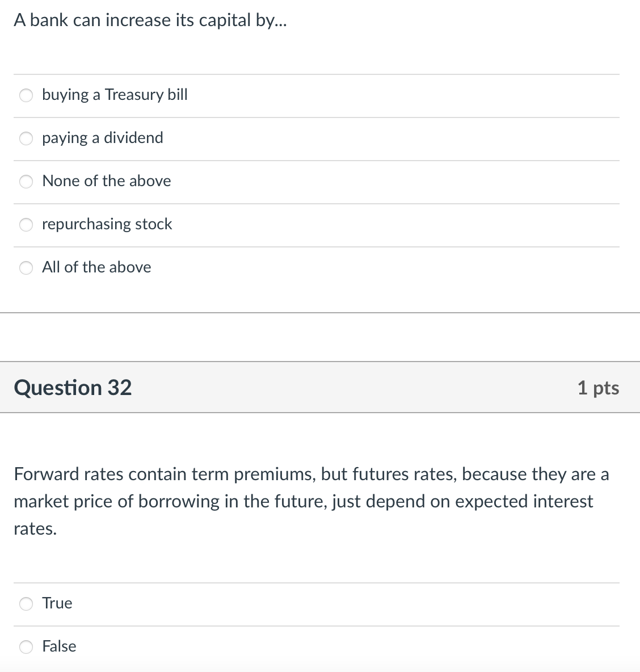Select the "buying a Treasury bill" radio button
The width and height of the screenshot is (640, 672).
(26, 95)
